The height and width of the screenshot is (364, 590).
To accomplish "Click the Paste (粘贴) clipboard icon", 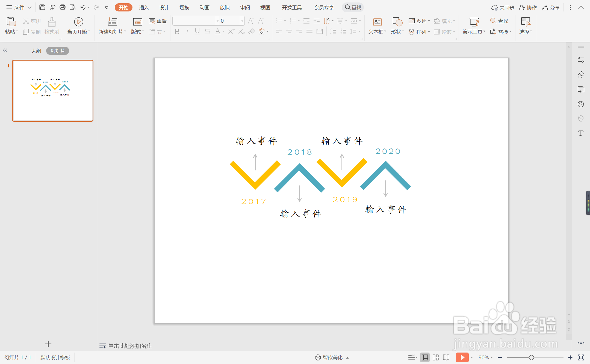I will tap(11, 22).
